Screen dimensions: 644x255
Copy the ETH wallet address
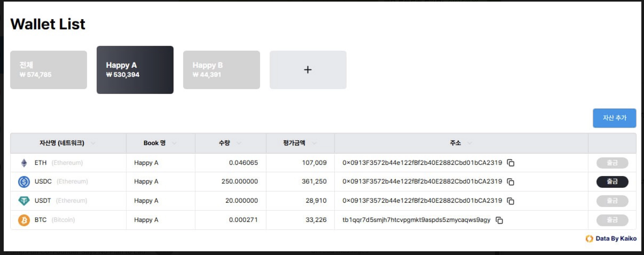[511, 163]
